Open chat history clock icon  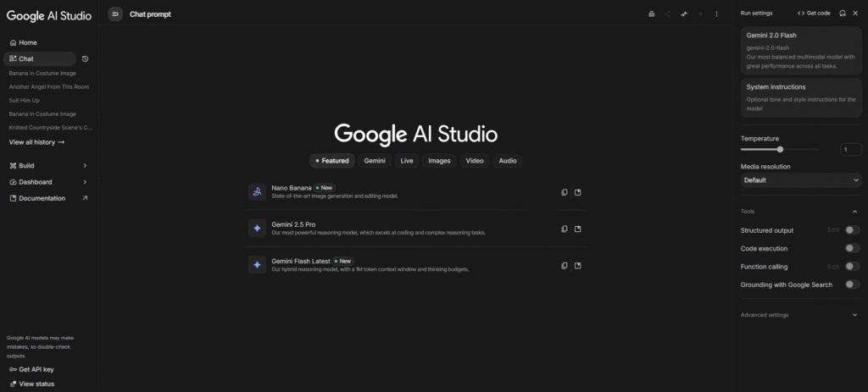tap(85, 59)
